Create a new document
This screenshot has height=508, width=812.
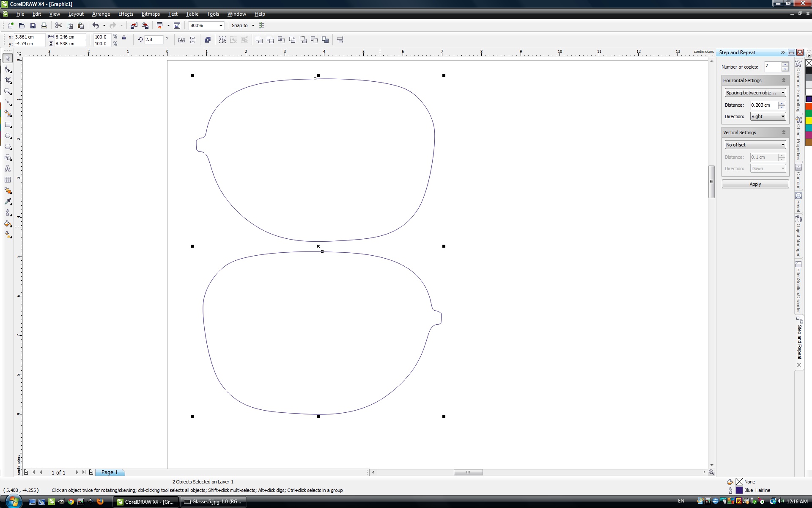tap(11, 26)
